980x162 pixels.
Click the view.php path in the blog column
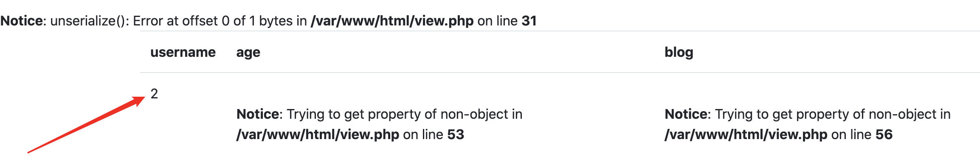(x=746, y=134)
